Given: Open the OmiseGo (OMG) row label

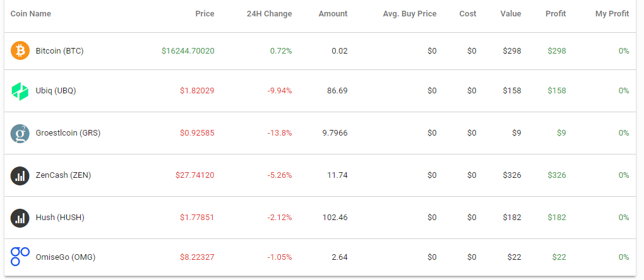Looking at the screenshot, I should click(66, 257).
